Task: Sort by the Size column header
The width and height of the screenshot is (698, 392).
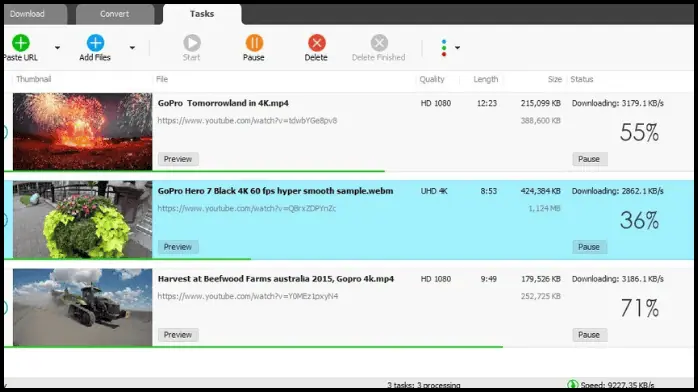Action: tap(555, 79)
